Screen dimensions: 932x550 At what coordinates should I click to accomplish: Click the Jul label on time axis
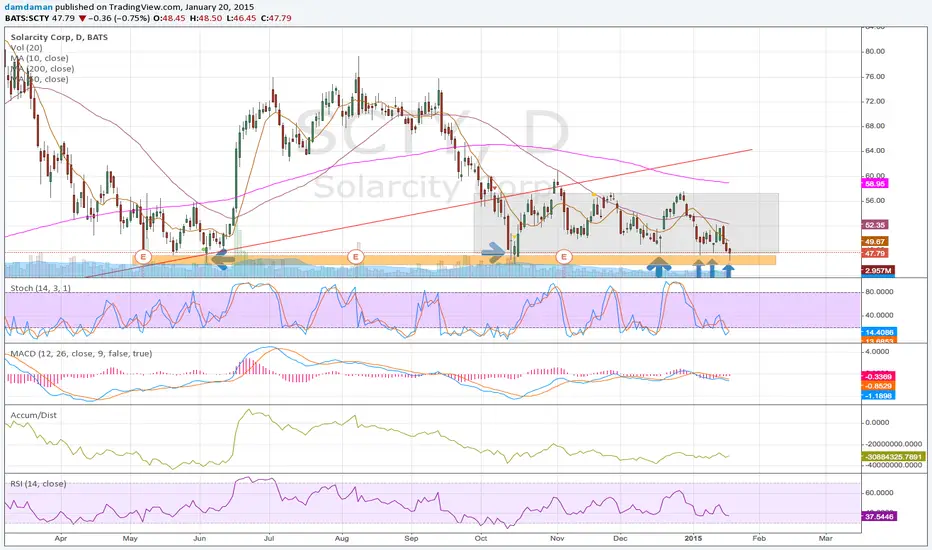[x=269, y=538]
